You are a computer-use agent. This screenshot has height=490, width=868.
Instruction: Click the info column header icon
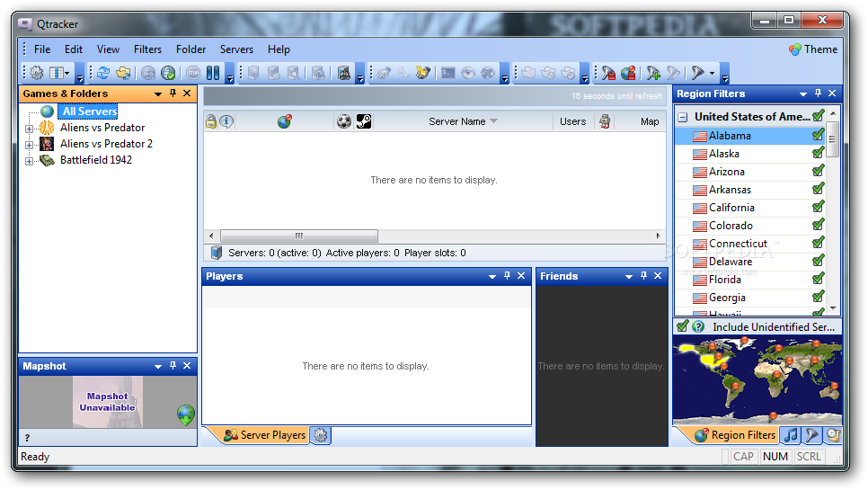[226, 121]
